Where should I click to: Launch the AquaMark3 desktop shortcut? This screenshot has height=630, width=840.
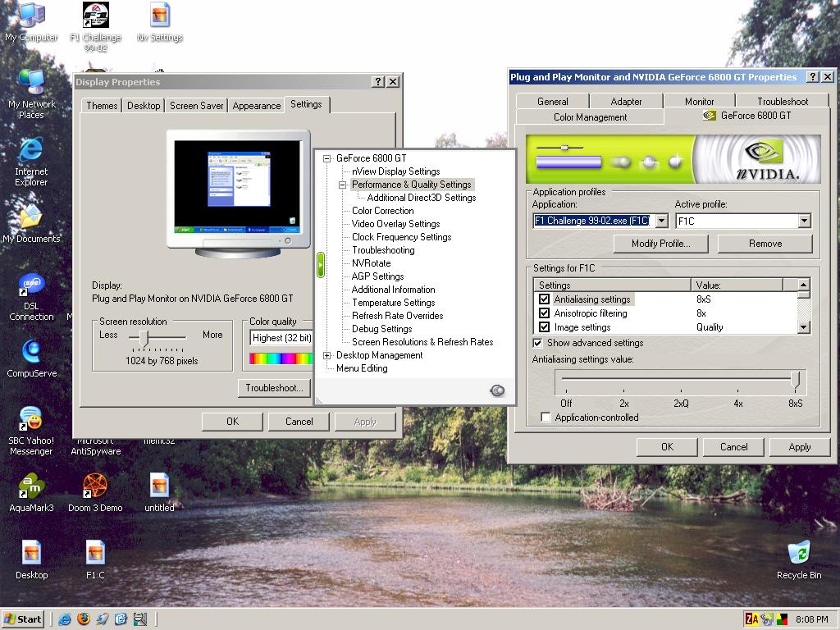pos(30,486)
